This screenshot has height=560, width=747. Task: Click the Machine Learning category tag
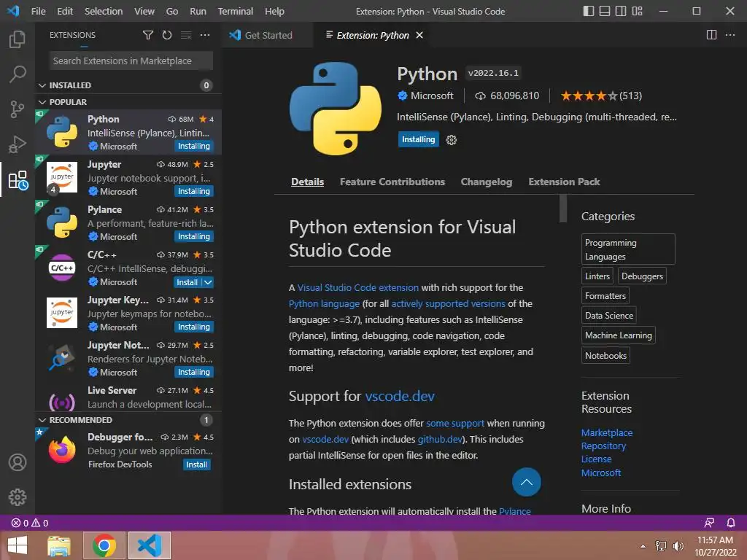619,335
